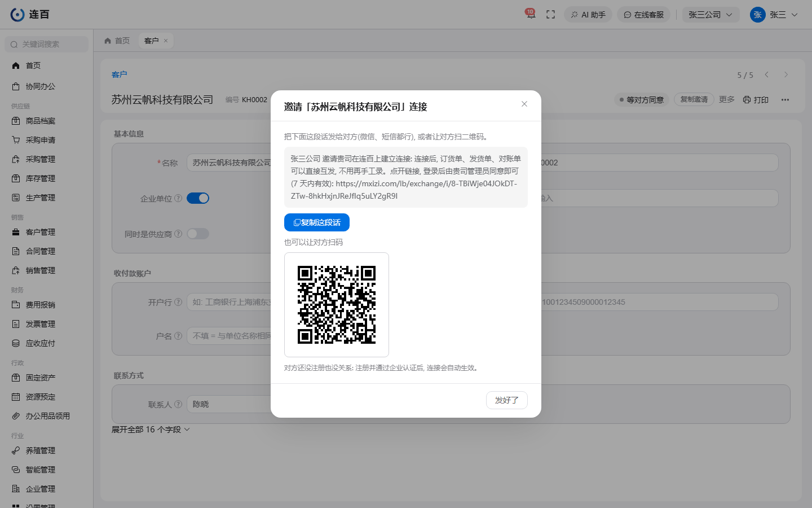Viewport: 812px width, 508px height.
Task: Click the 库存管理 sidebar icon
Action: pyautogui.click(x=16, y=178)
